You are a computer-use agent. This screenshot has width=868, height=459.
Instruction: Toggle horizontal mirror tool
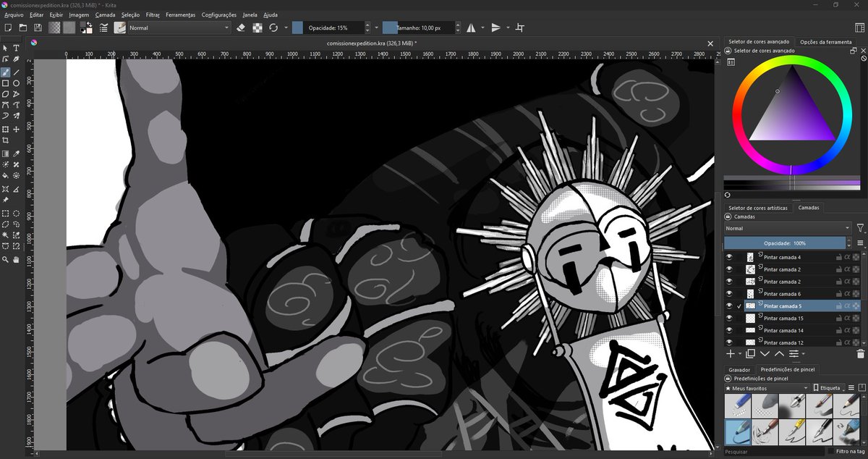[x=471, y=28]
